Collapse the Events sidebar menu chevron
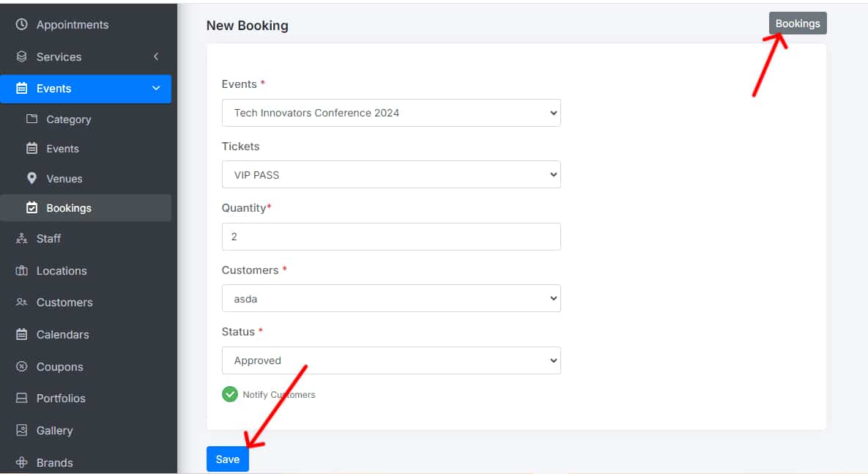Image resolution: width=868 pixels, height=474 pixels. tap(155, 89)
